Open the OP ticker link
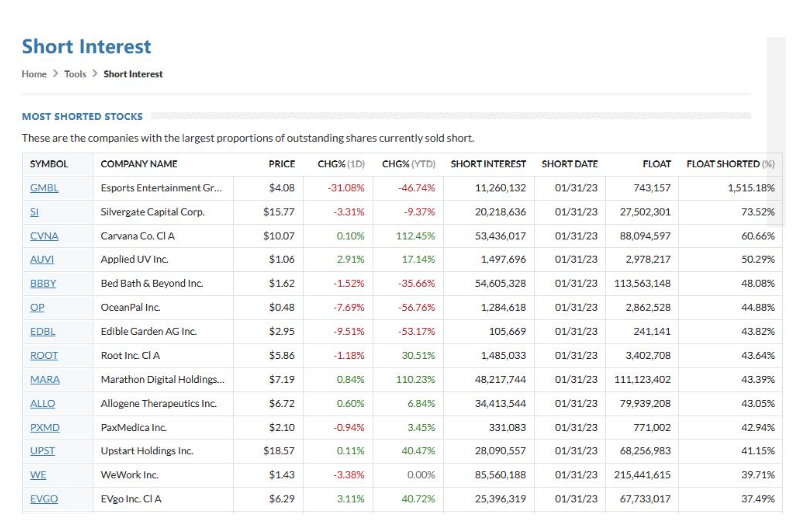Image resolution: width=806 pixels, height=522 pixels. (x=37, y=308)
